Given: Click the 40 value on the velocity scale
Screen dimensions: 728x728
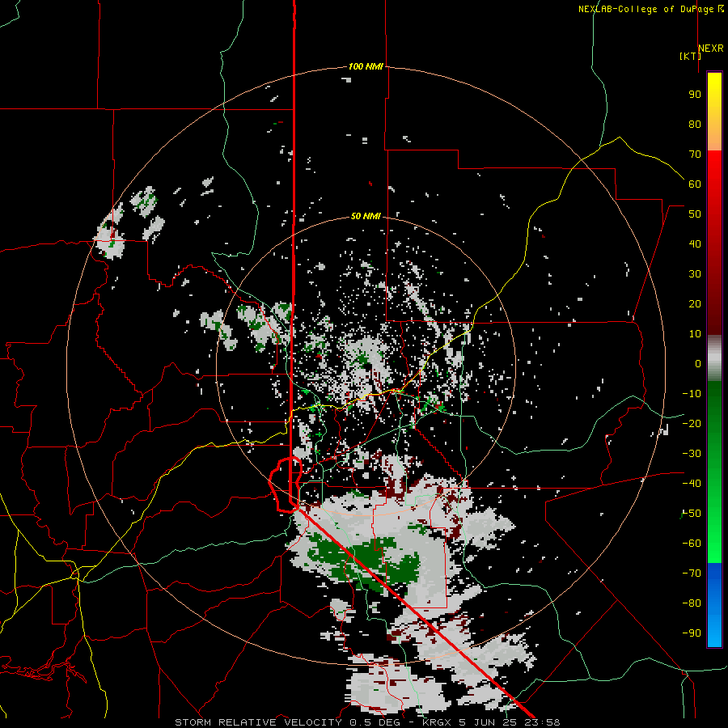Looking at the screenshot, I should coord(695,243).
